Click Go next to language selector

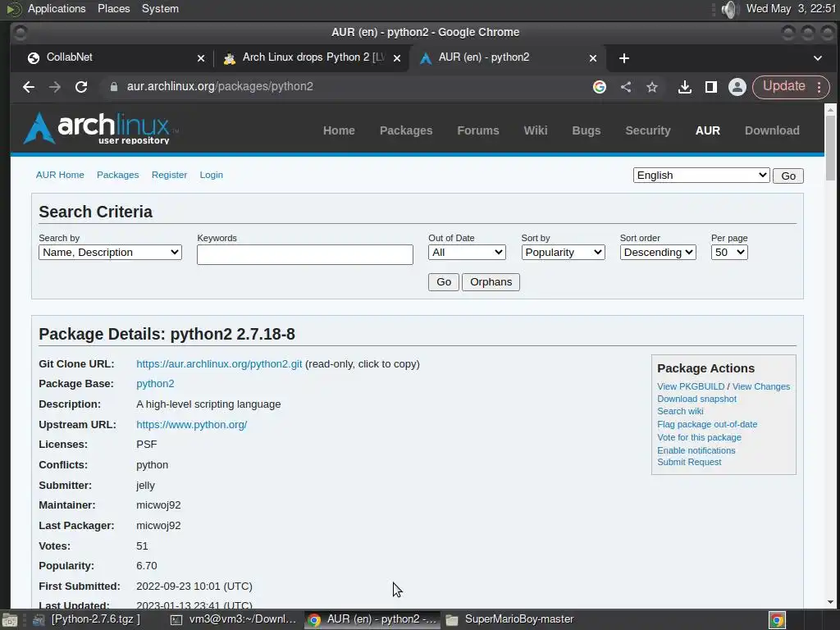coord(788,176)
